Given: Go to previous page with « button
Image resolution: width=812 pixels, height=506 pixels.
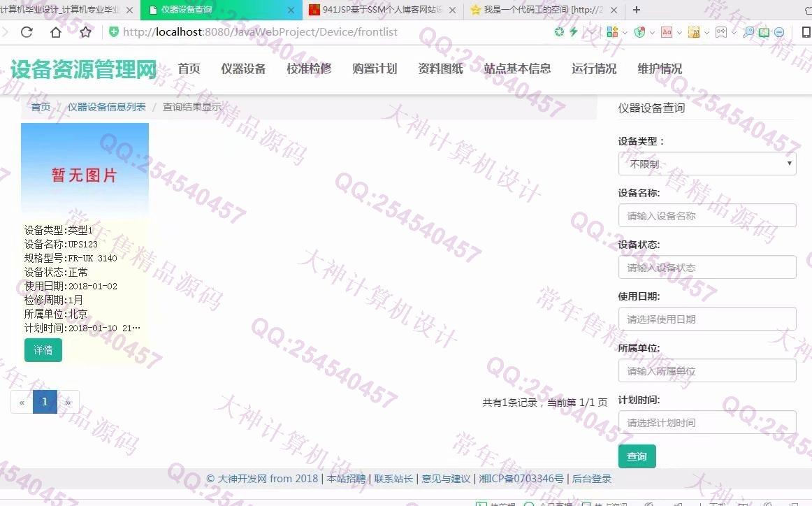Looking at the screenshot, I should [x=22, y=402].
